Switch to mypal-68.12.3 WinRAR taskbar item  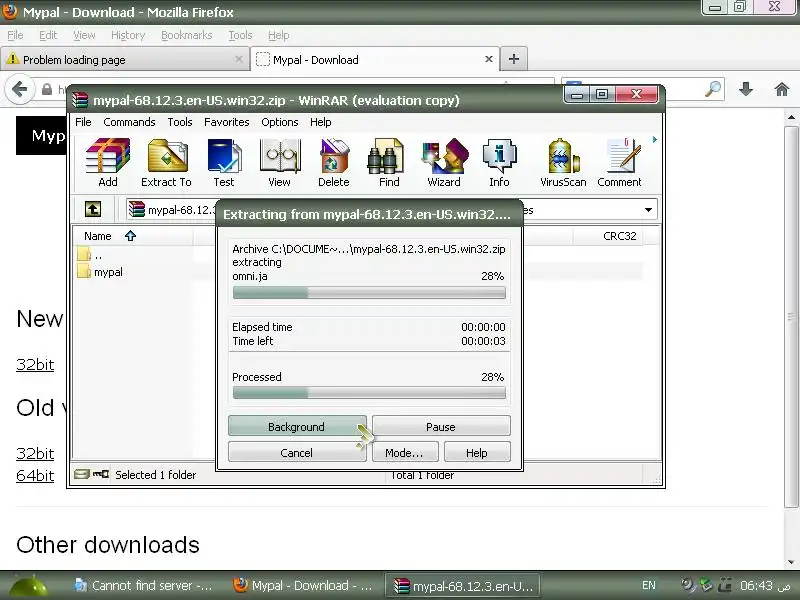[463, 586]
